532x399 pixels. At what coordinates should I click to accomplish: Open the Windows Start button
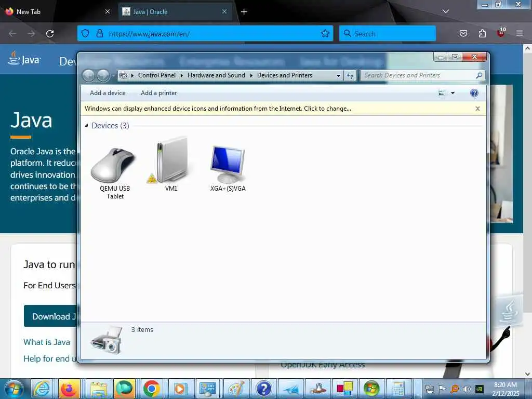[x=14, y=389]
